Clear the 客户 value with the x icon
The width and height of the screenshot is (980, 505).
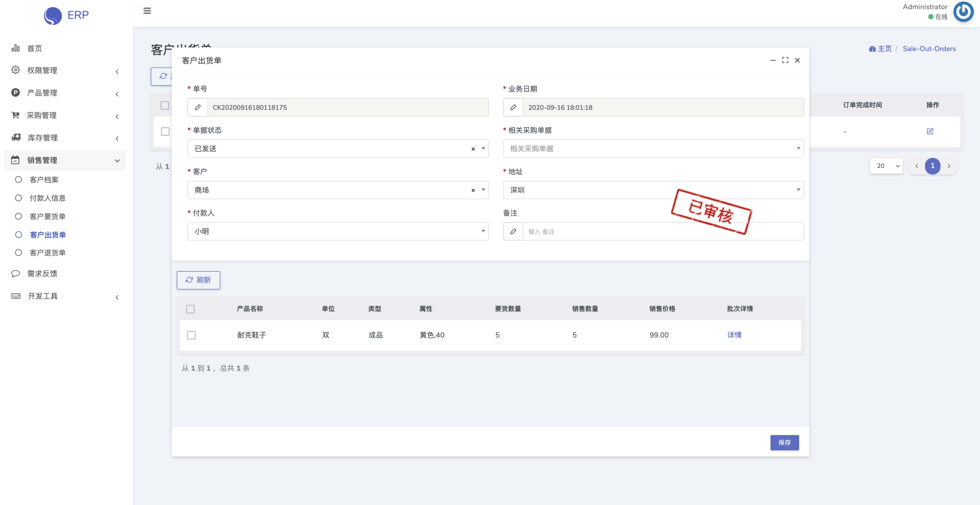(473, 191)
